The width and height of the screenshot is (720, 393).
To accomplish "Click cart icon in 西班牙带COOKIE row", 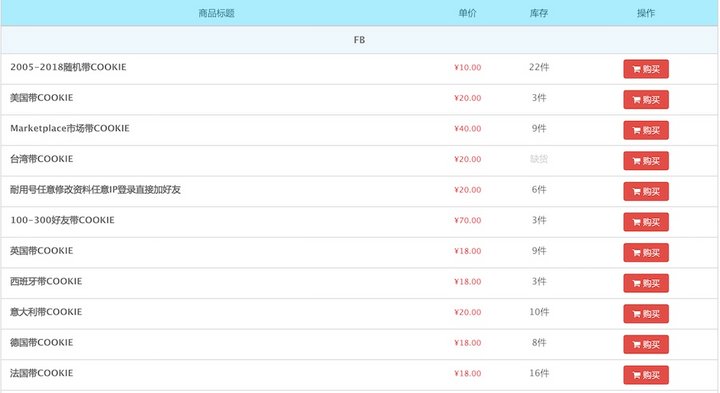I will (636, 284).
